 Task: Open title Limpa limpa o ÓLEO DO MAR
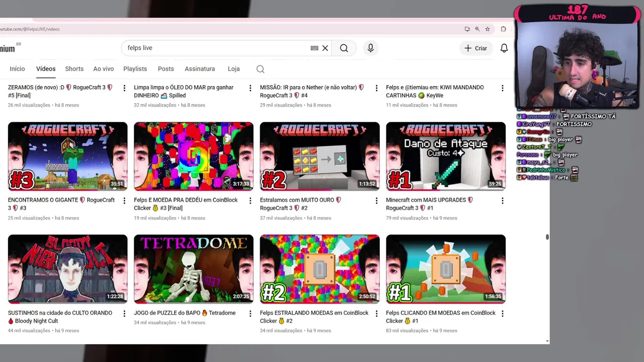click(x=184, y=92)
